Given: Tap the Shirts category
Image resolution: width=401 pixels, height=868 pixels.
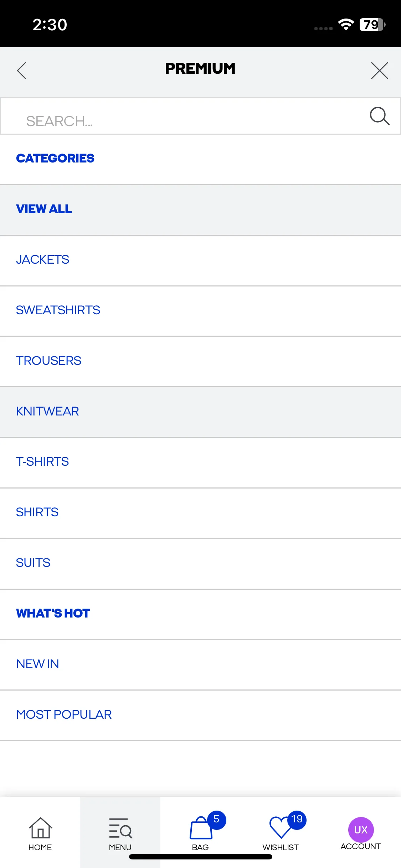Looking at the screenshot, I should point(200,513).
